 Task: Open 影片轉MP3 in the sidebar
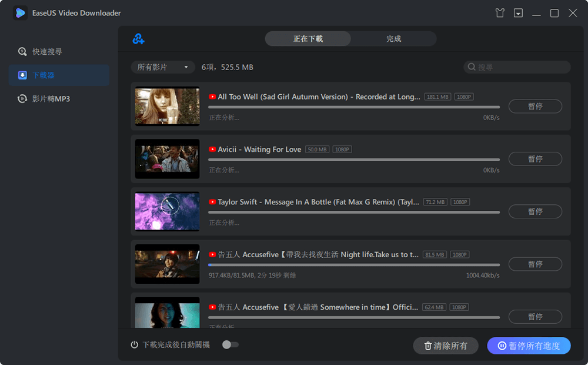[59, 99]
